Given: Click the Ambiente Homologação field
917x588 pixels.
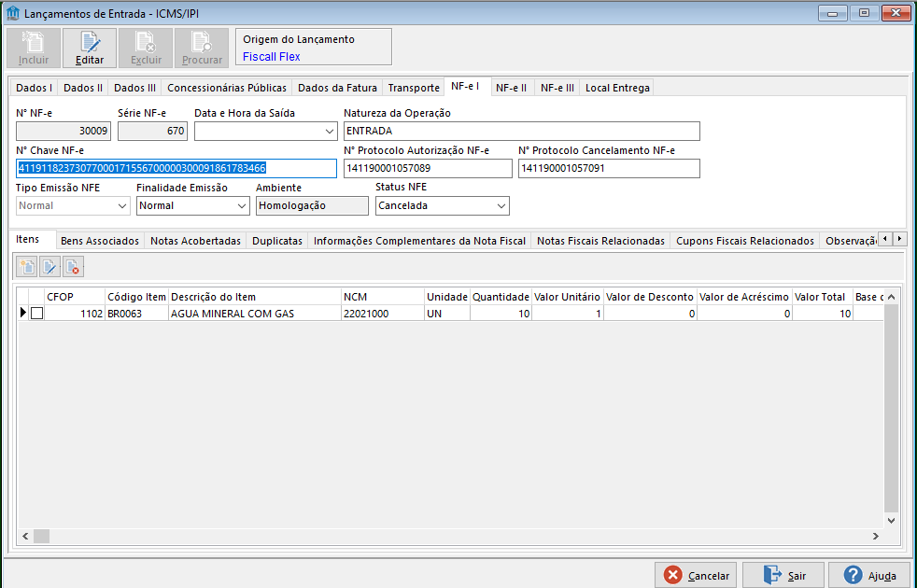Looking at the screenshot, I should click(312, 205).
